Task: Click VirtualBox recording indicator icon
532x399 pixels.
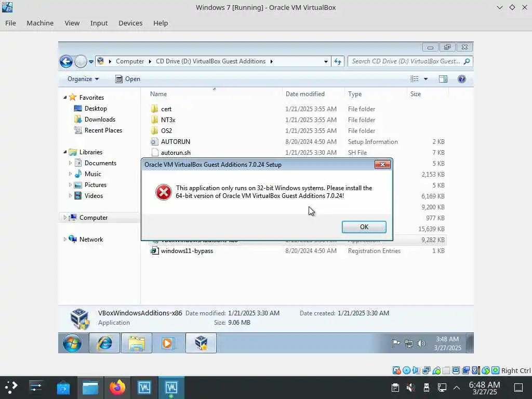Action: click(x=466, y=370)
